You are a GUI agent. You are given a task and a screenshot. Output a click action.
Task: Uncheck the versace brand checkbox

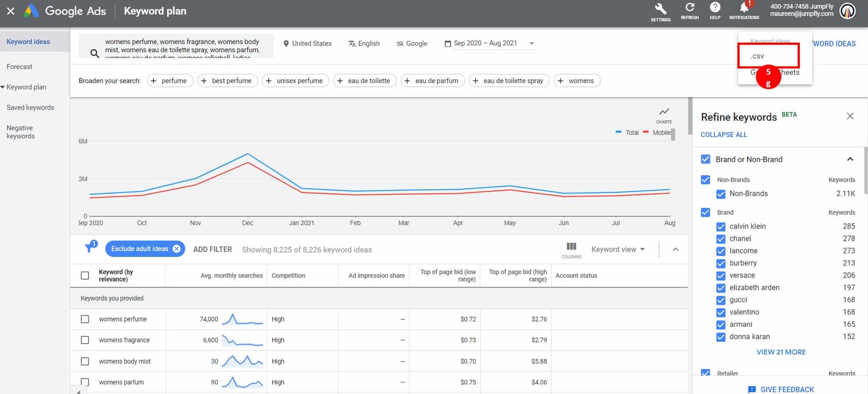721,276
